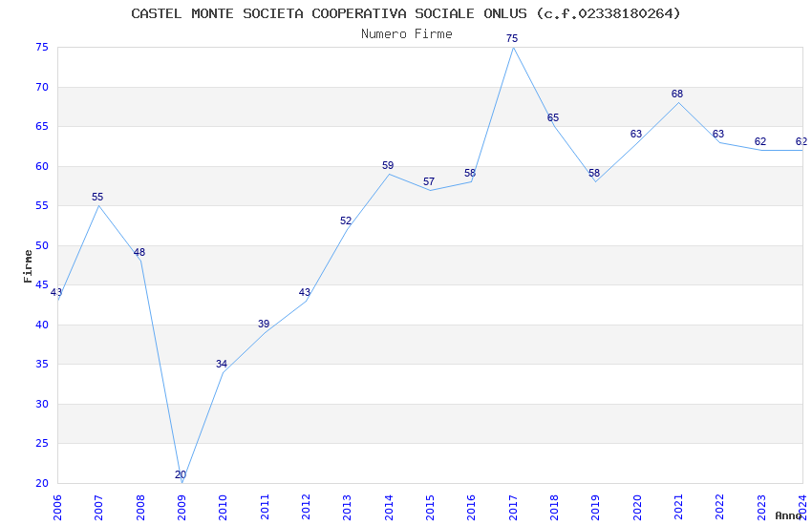This screenshot has width=812, height=525.
Task: Select the y-axis tick label 60
Action: point(42,166)
